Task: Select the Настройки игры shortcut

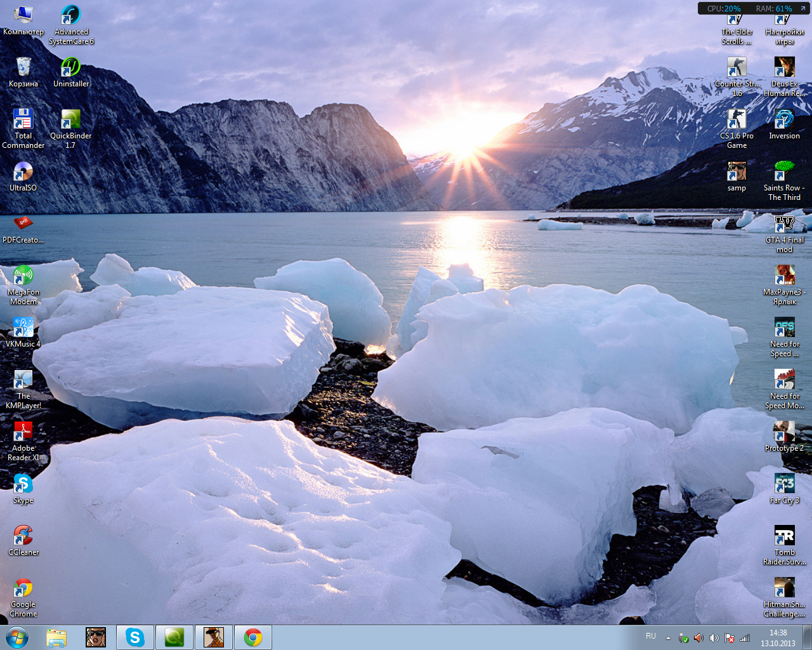Action: click(x=785, y=30)
